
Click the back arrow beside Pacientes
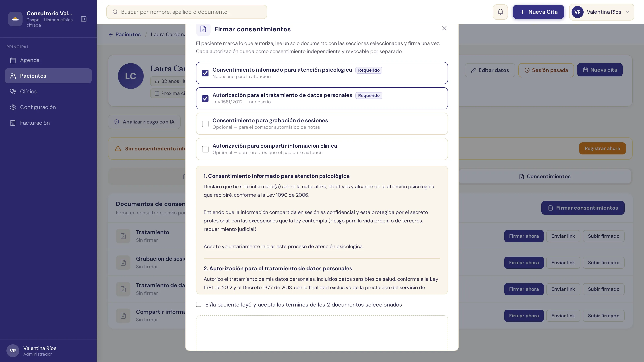pos(110,34)
